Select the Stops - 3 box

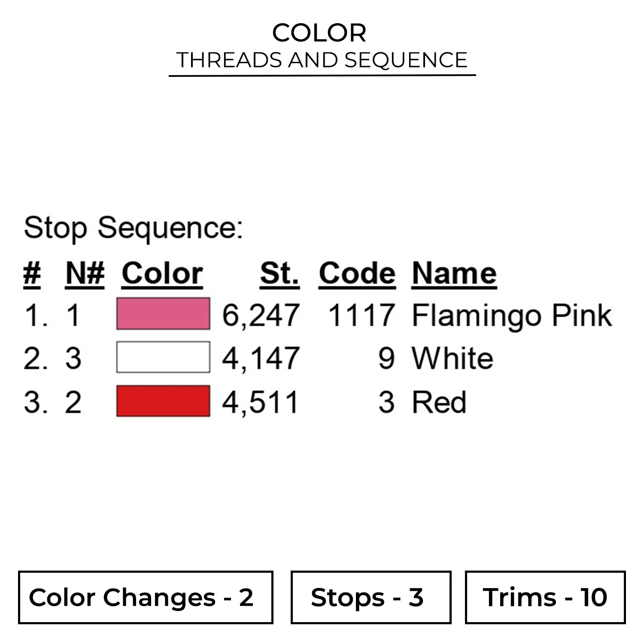point(371,597)
